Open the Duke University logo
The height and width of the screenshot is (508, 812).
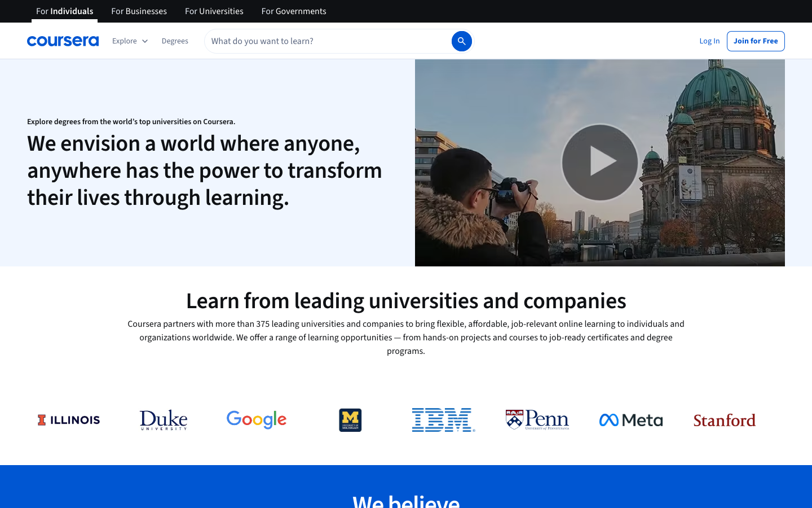click(x=164, y=420)
